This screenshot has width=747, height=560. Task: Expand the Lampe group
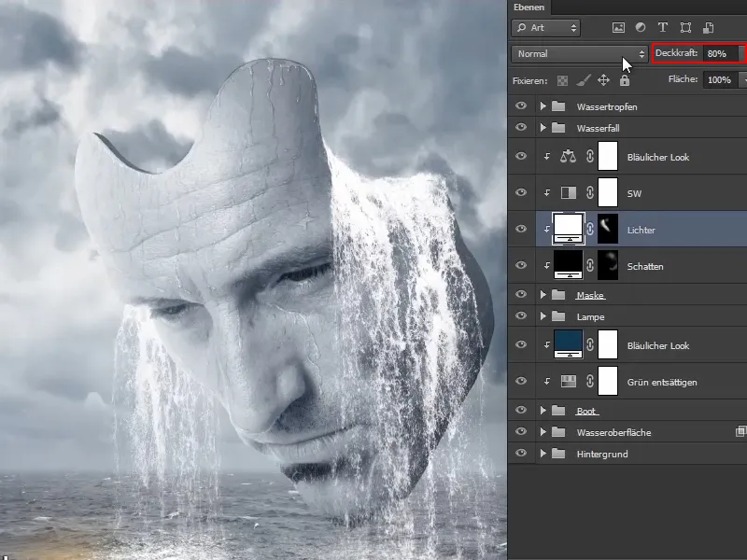(x=543, y=316)
